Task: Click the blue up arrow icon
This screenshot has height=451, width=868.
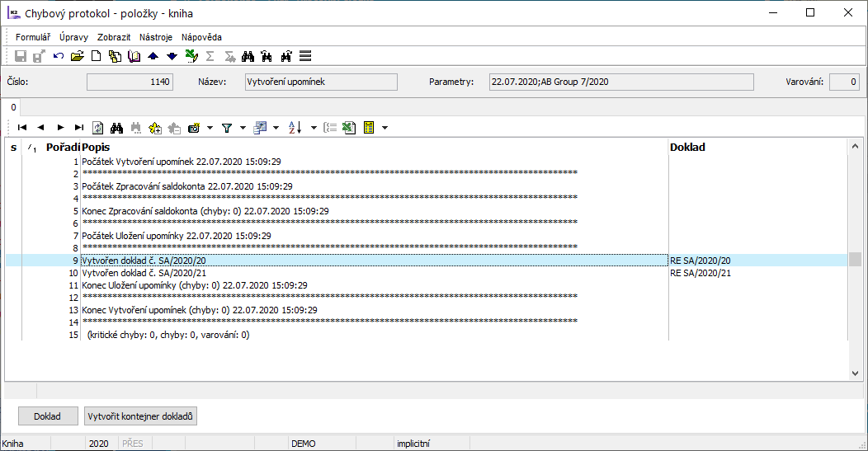Action: pos(153,56)
